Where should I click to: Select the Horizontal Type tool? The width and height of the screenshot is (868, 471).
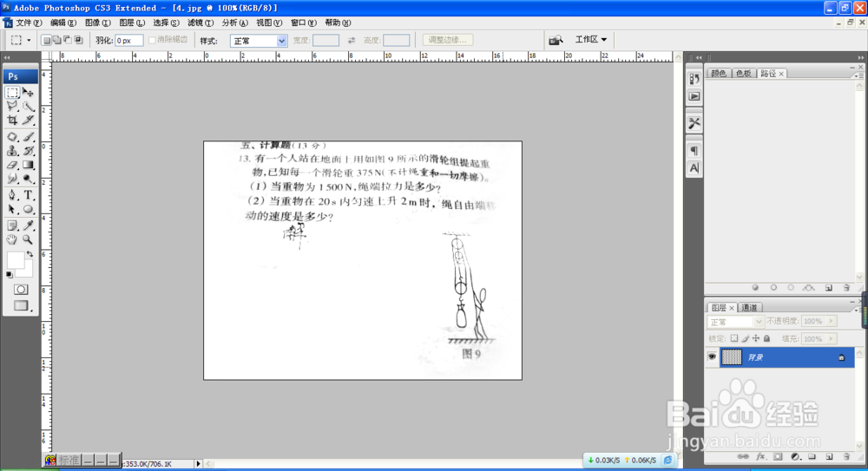tap(29, 195)
